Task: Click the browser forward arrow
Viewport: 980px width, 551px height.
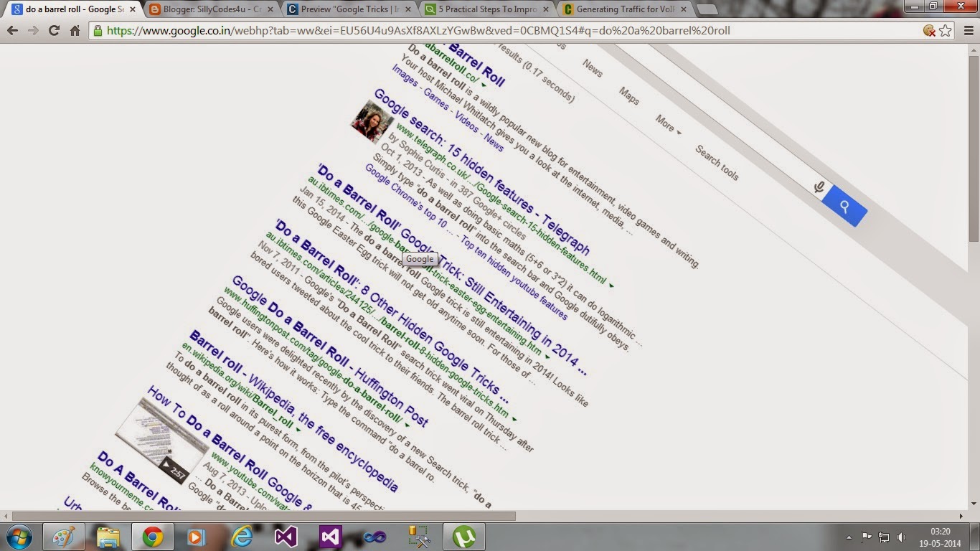Action: (x=33, y=31)
